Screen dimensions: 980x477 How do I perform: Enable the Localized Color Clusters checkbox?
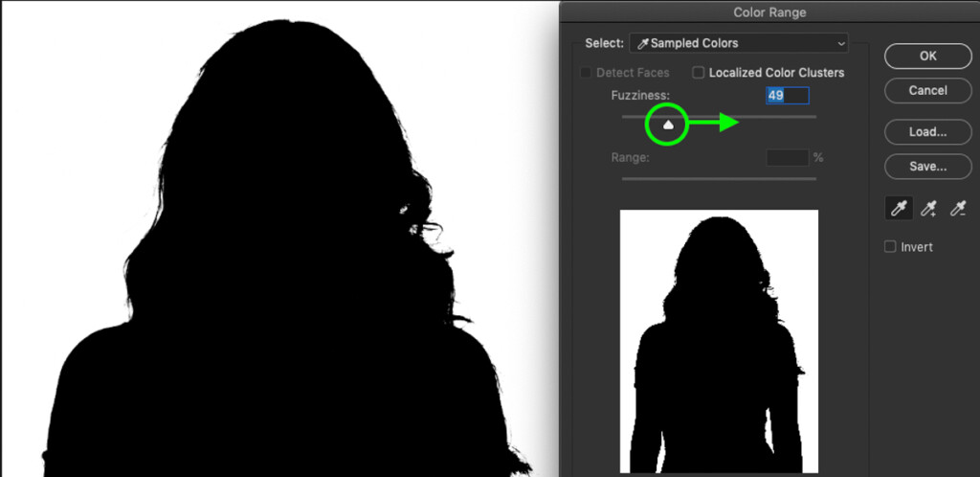(698, 73)
